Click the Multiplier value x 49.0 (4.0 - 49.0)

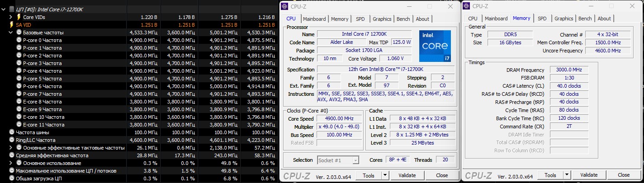click(340, 127)
